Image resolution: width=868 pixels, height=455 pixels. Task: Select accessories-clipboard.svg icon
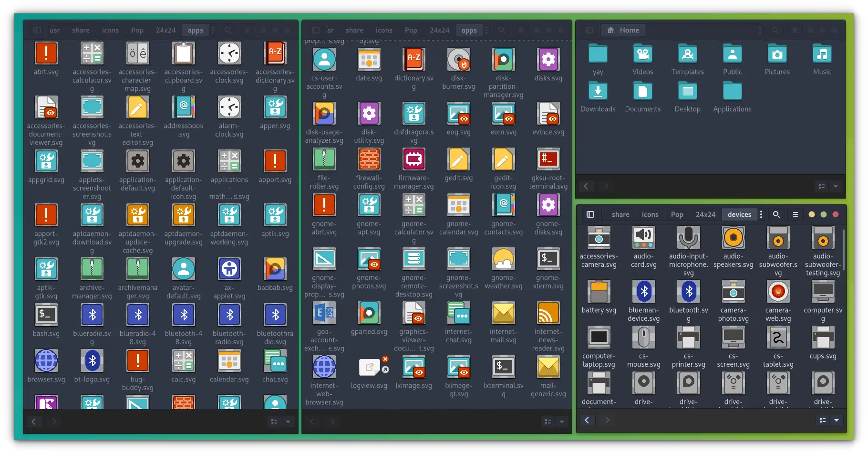[x=184, y=53]
